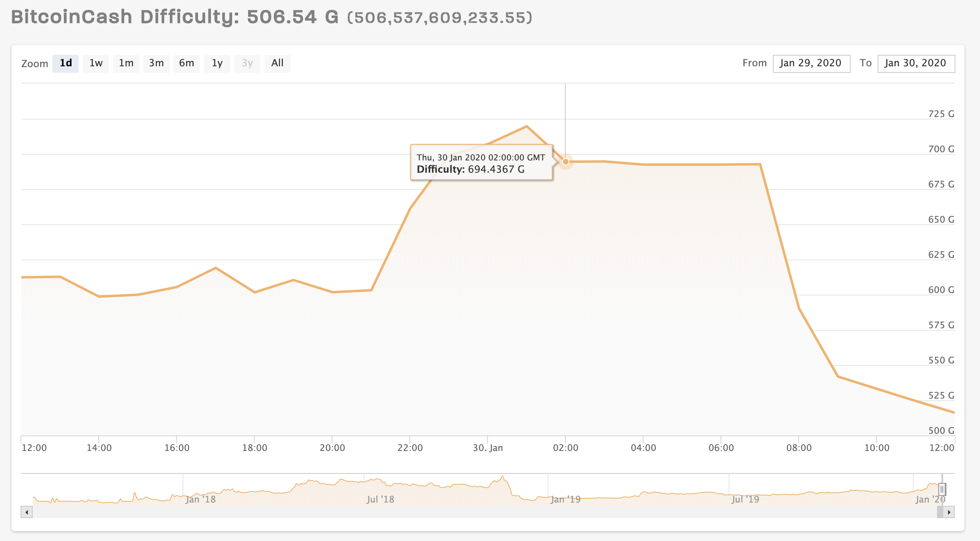Click highlighted data point at 02:00
This screenshot has width=980, height=541.
point(566,162)
